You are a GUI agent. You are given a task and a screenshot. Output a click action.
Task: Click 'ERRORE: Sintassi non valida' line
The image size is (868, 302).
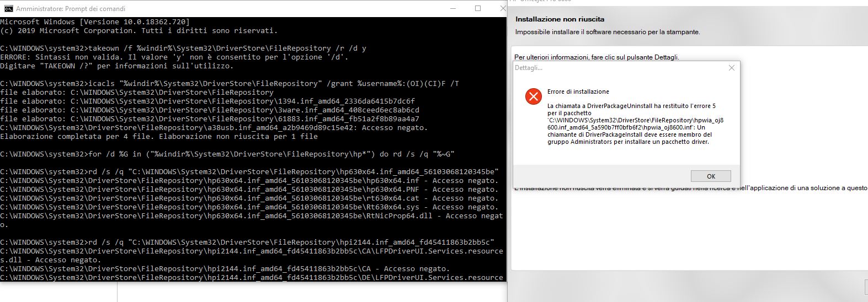pos(174,57)
